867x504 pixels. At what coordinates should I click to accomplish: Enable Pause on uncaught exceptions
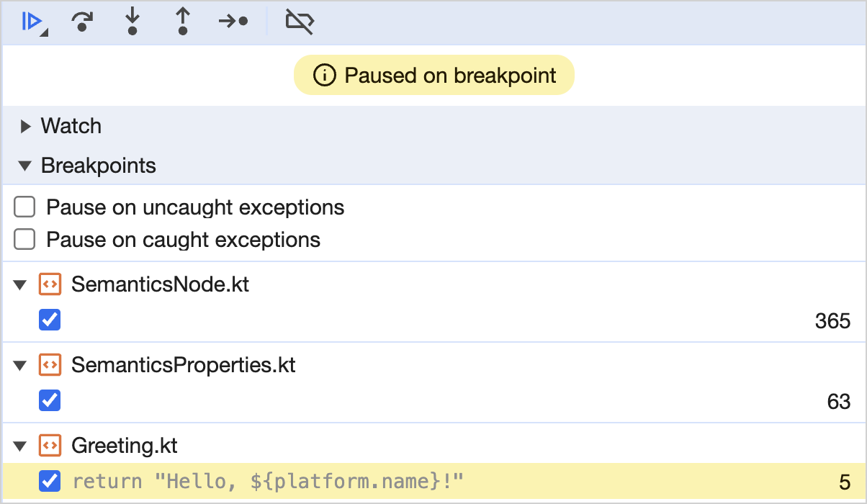click(25, 207)
